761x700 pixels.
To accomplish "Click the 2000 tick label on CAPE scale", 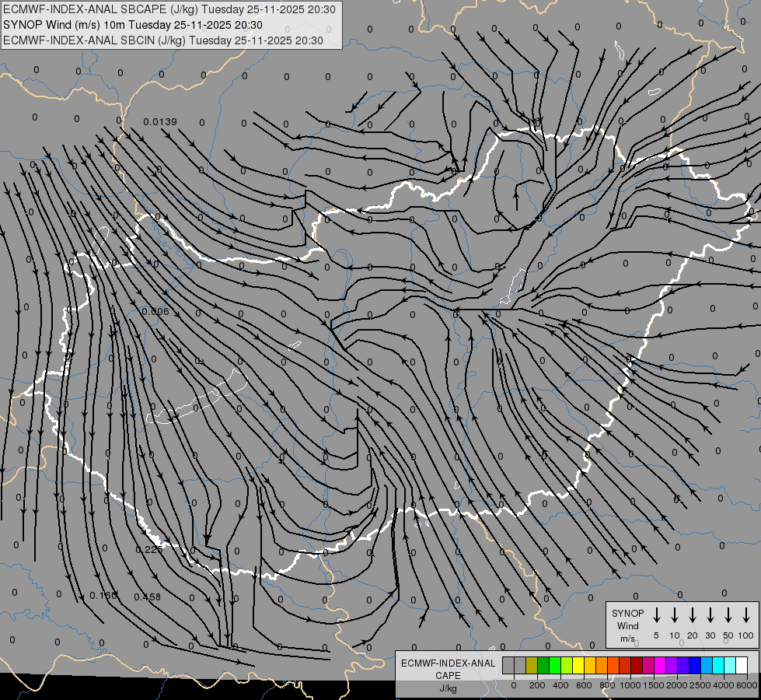I will 677,685.
